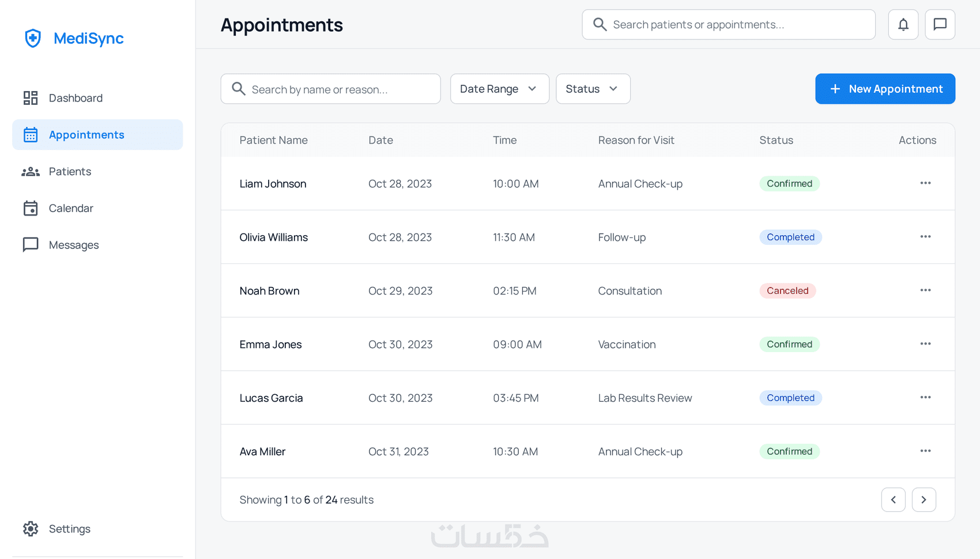Click the global patients or appointments search box

(x=738, y=25)
